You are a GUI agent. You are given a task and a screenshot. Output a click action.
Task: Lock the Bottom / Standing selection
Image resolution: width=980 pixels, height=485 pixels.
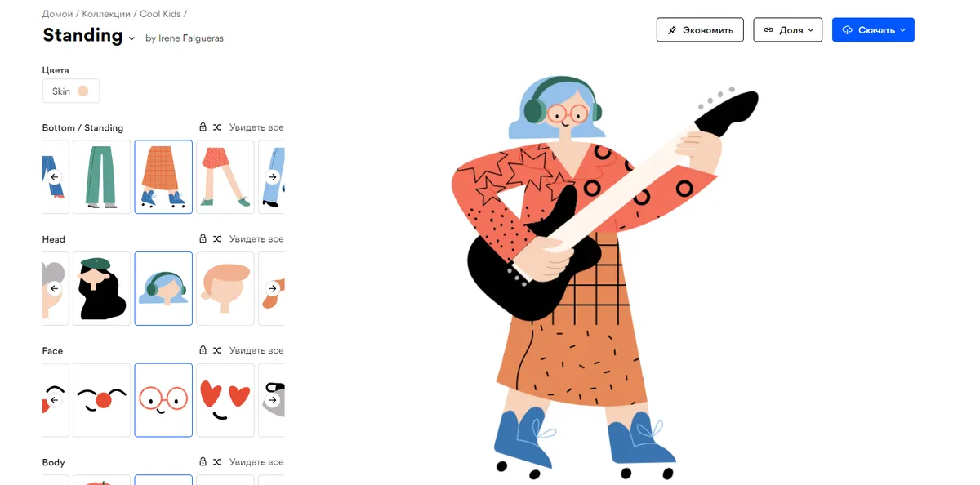pos(203,127)
